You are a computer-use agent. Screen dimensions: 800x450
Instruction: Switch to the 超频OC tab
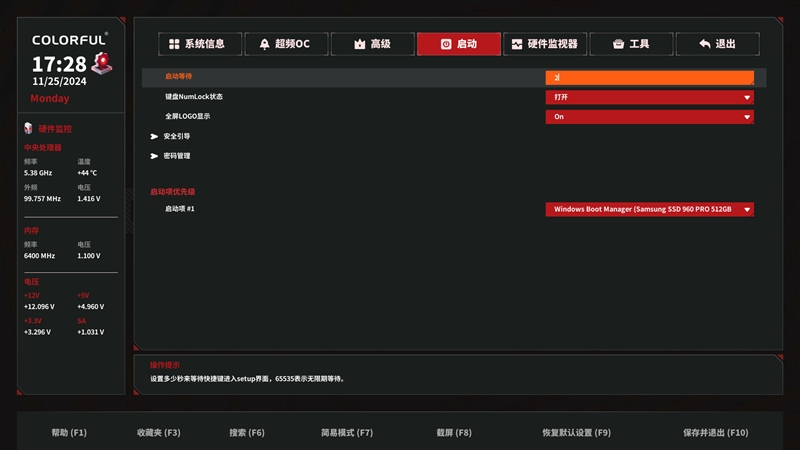coord(286,44)
